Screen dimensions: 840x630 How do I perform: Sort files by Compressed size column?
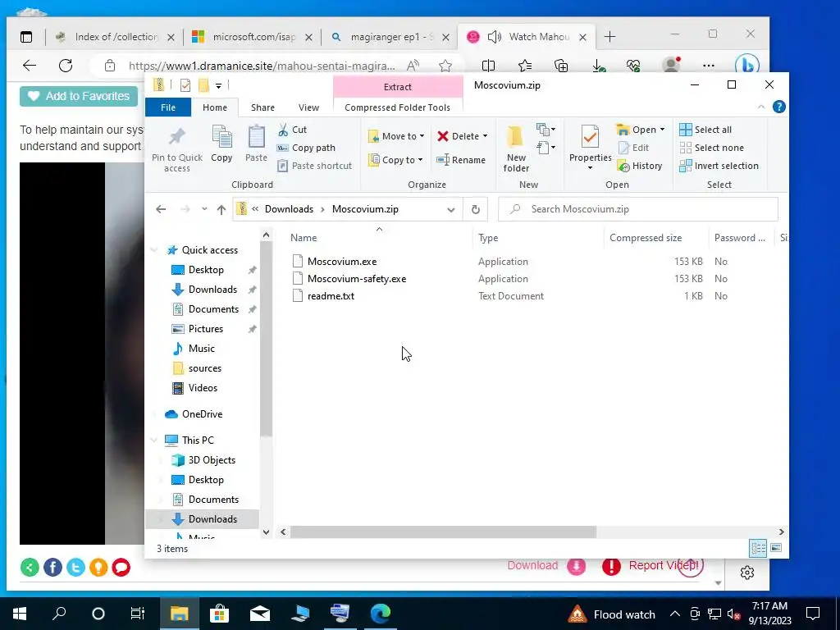[646, 238]
